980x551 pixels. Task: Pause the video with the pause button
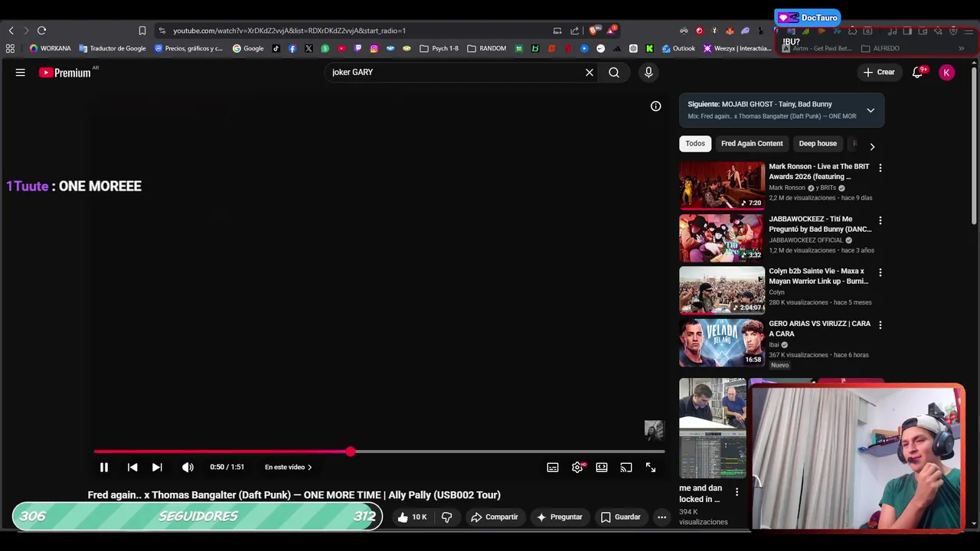pyautogui.click(x=104, y=467)
